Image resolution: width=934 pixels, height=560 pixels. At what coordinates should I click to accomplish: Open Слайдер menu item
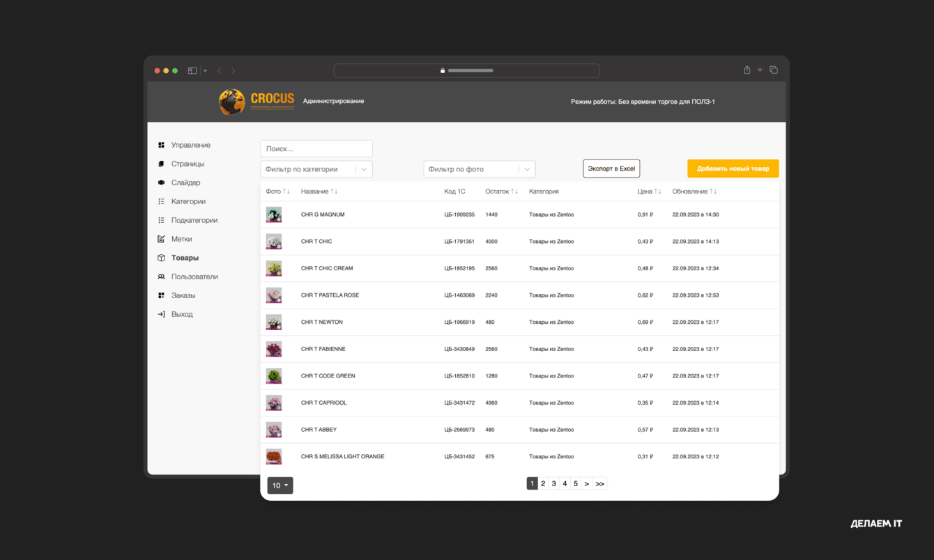pos(186,182)
